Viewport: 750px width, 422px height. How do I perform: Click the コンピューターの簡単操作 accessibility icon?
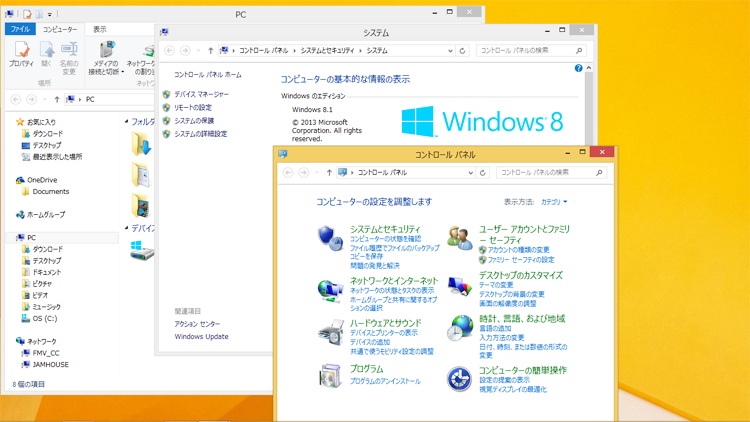tap(460, 378)
